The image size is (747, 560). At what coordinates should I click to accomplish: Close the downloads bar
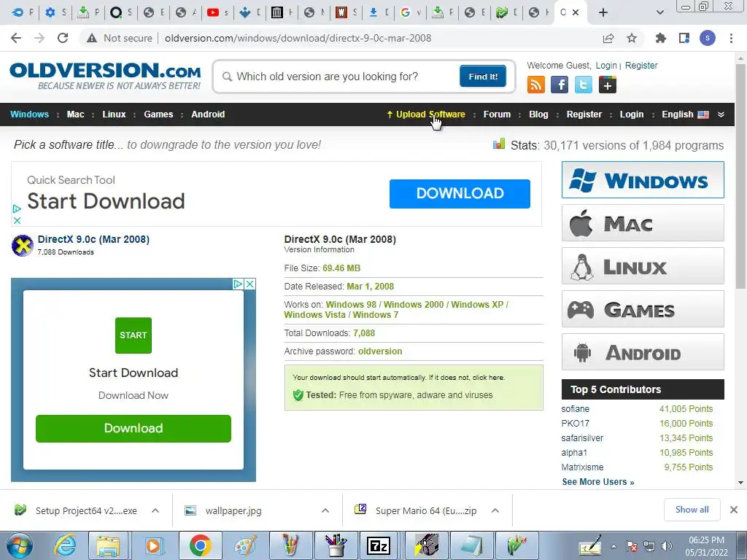coord(734,510)
